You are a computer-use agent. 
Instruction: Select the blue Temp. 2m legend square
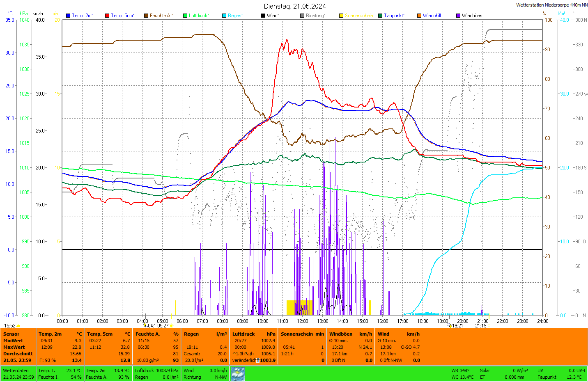coord(68,16)
